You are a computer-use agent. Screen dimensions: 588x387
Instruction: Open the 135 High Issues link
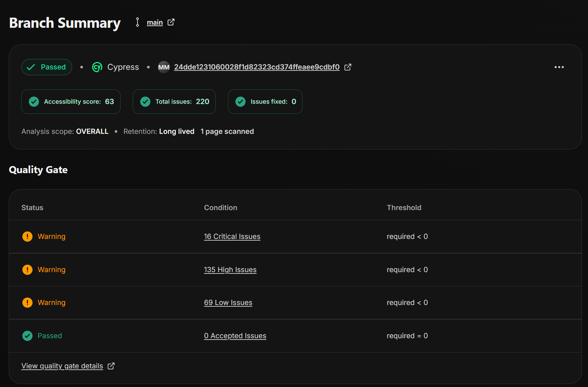click(230, 270)
